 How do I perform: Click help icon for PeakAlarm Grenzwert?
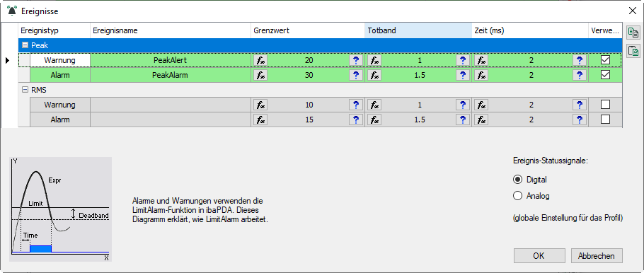356,75
